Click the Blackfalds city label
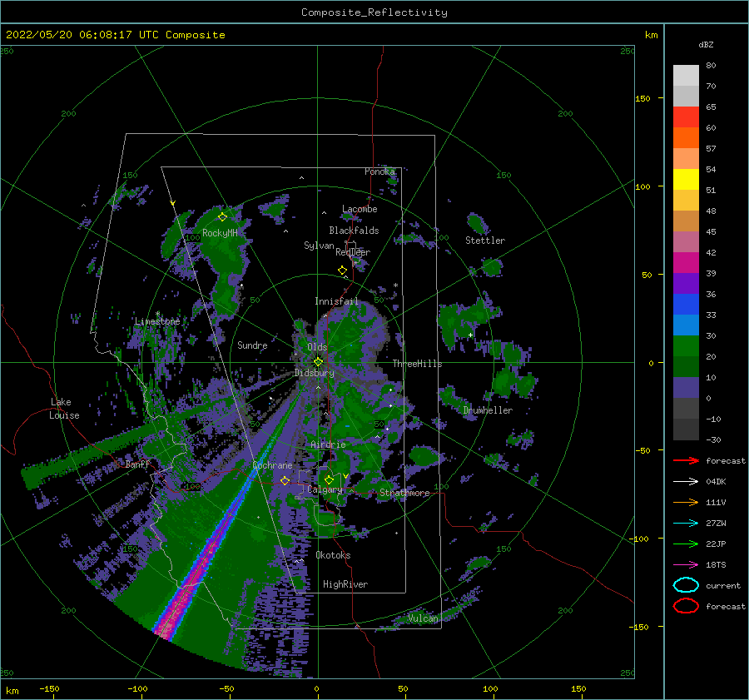749x700 pixels. point(354,231)
